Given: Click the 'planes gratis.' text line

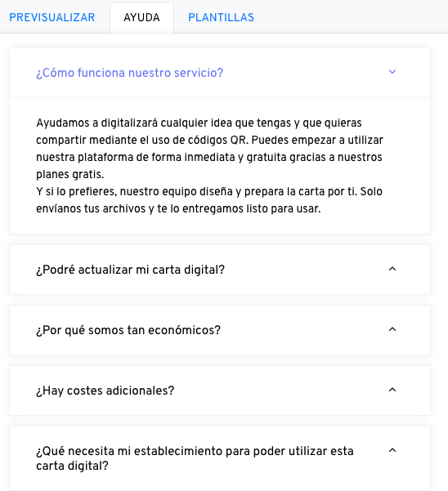Looking at the screenshot, I should point(69,174).
